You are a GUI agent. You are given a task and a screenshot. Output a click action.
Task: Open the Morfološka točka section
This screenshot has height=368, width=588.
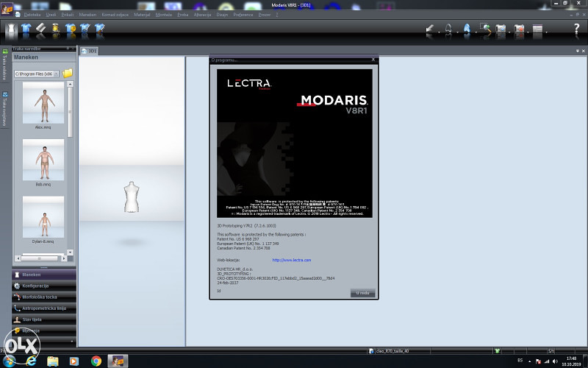point(44,297)
